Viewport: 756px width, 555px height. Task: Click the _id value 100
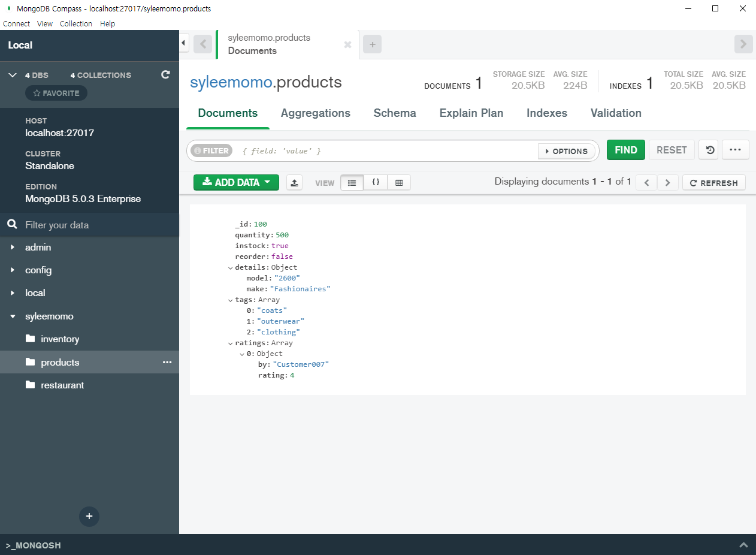coord(261,224)
